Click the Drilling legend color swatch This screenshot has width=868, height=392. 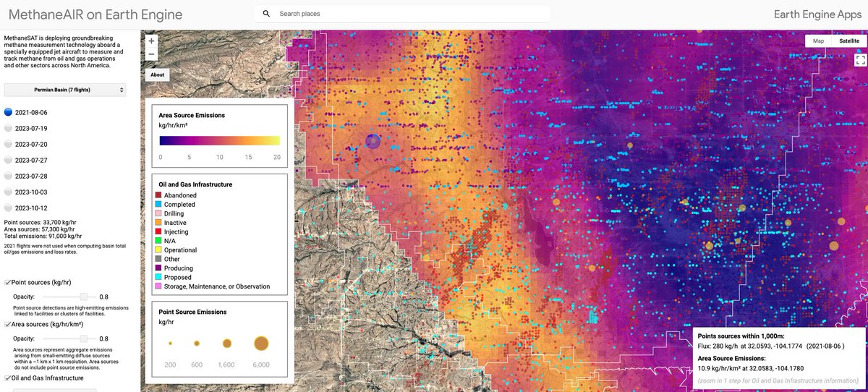[x=158, y=214]
